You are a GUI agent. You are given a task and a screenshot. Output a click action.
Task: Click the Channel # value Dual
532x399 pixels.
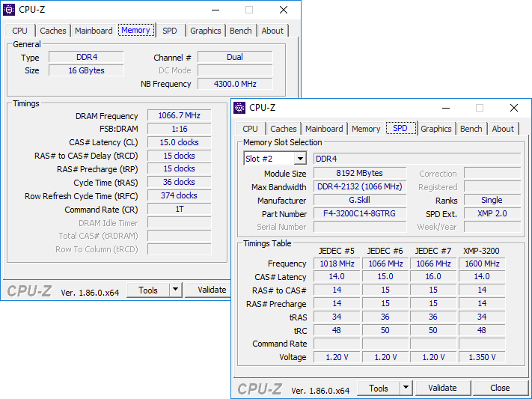click(235, 57)
